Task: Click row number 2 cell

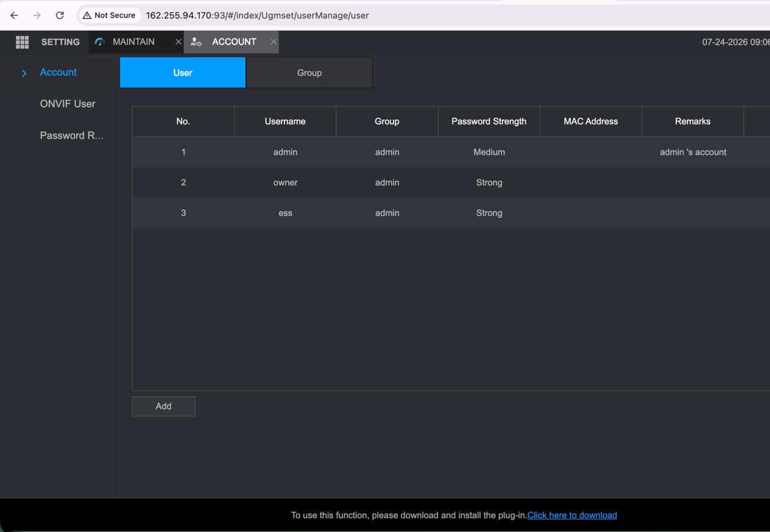Action: click(x=183, y=183)
